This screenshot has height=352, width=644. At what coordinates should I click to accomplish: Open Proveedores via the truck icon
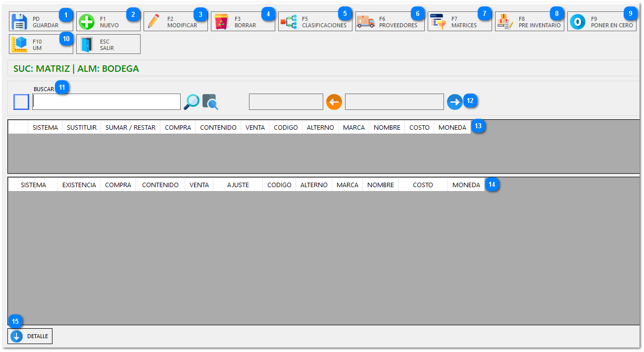click(366, 22)
